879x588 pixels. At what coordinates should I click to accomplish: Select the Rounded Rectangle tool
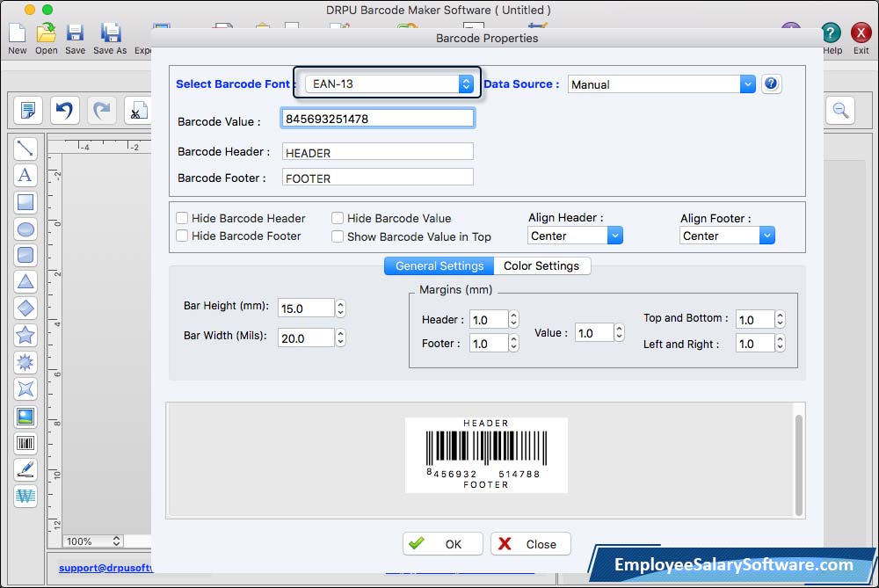pos(25,255)
